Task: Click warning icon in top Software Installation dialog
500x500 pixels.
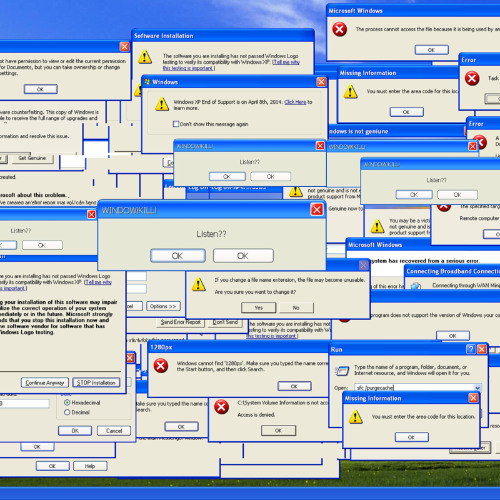Action: coord(145,57)
